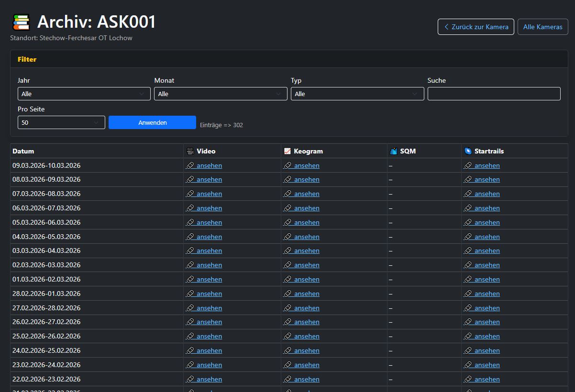575x392 pixels.
Task: View keogram for 28.02.2026-01.03.2026
Action: (307, 294)
